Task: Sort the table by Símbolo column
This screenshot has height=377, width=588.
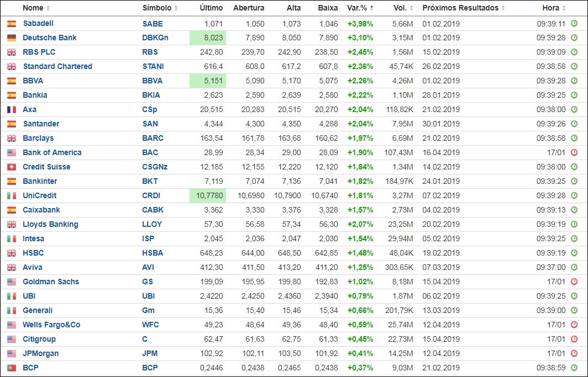Action: coord(160,8)
